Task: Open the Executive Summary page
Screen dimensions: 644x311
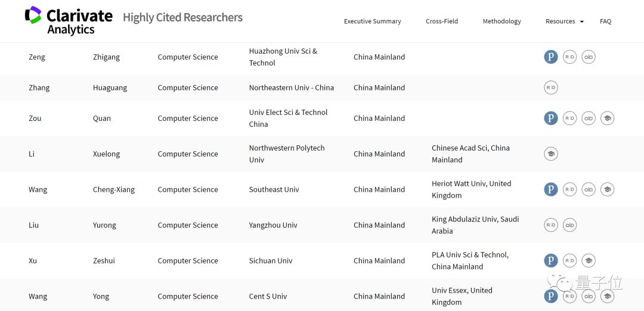Action: click(372, 21)
